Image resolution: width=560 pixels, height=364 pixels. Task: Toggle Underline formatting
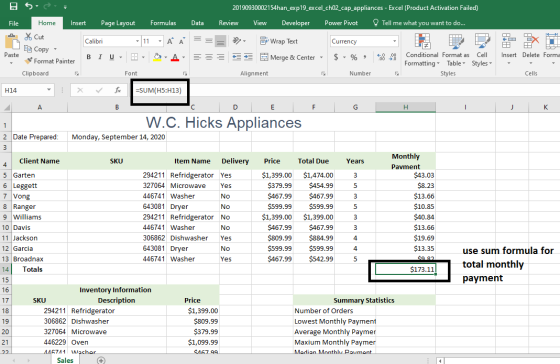112,57
